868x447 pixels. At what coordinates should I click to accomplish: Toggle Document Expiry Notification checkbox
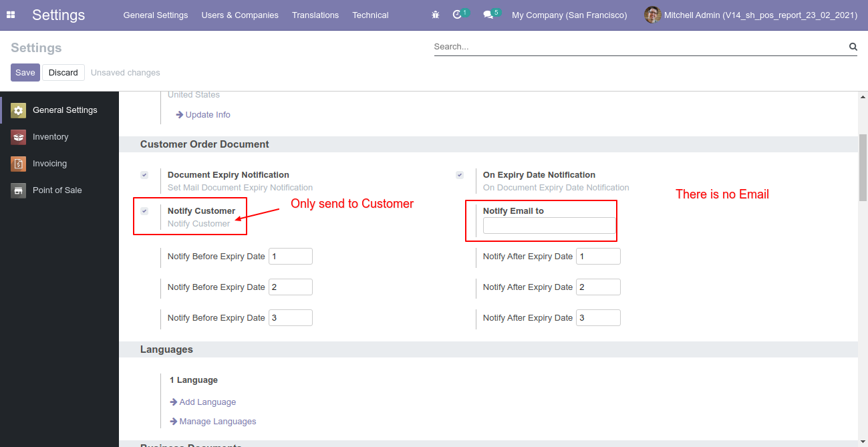tap(144, 175)
